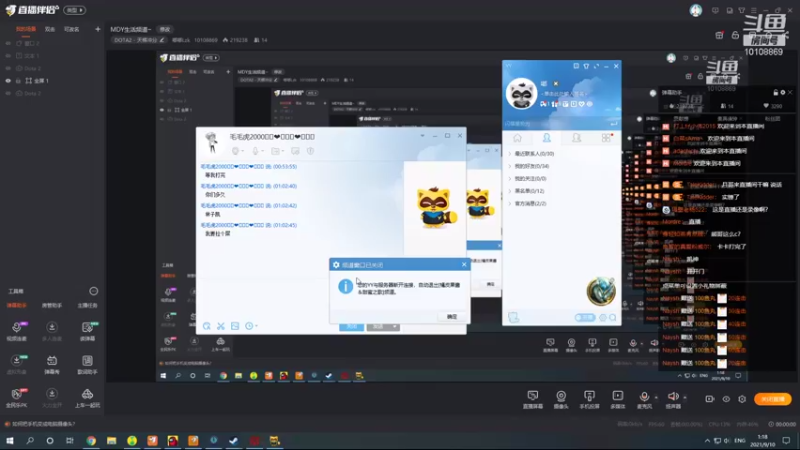
Task: Toggle visibility of the 文本 1 source
Action: point(8,56)
